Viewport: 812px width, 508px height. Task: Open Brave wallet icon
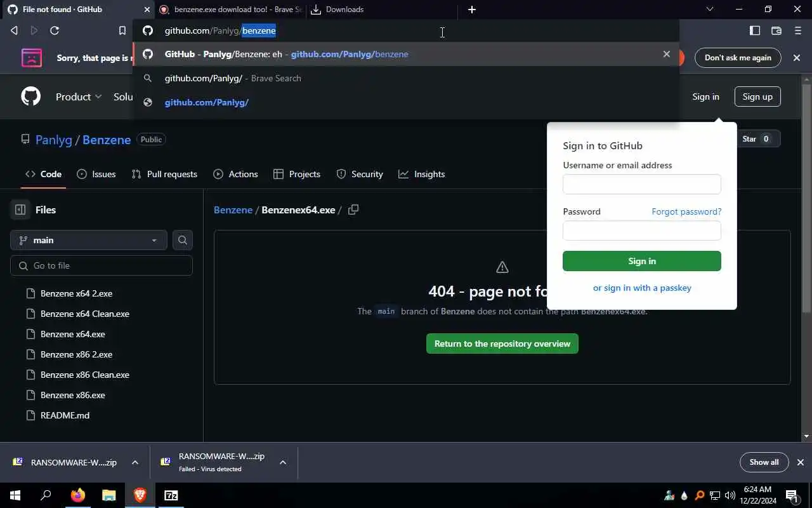point(776,30)
